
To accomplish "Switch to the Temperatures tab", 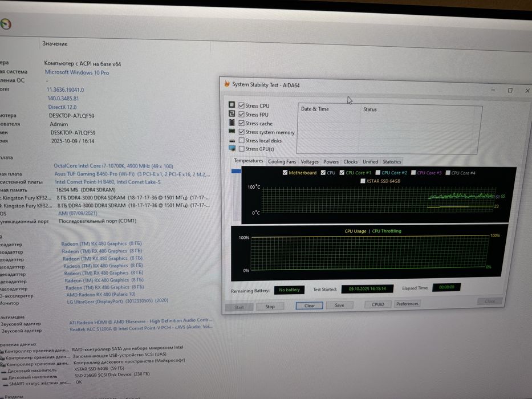I will click(249, 161).
